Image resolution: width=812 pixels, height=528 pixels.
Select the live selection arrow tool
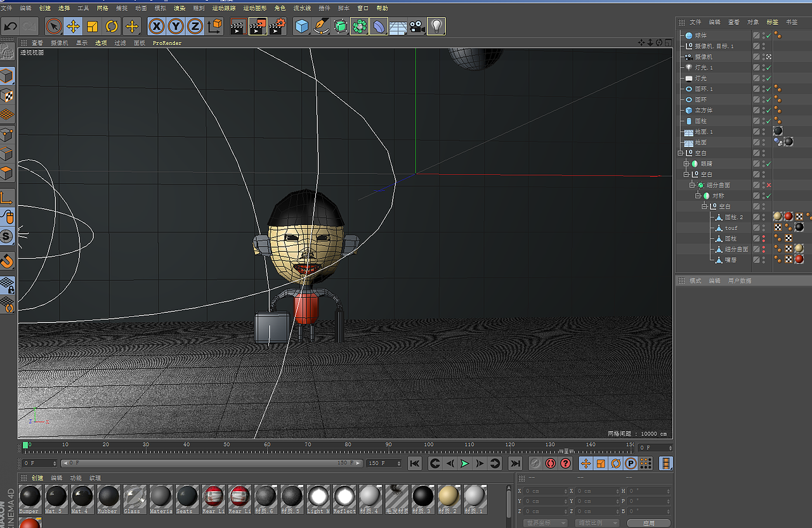click(54, 26)
